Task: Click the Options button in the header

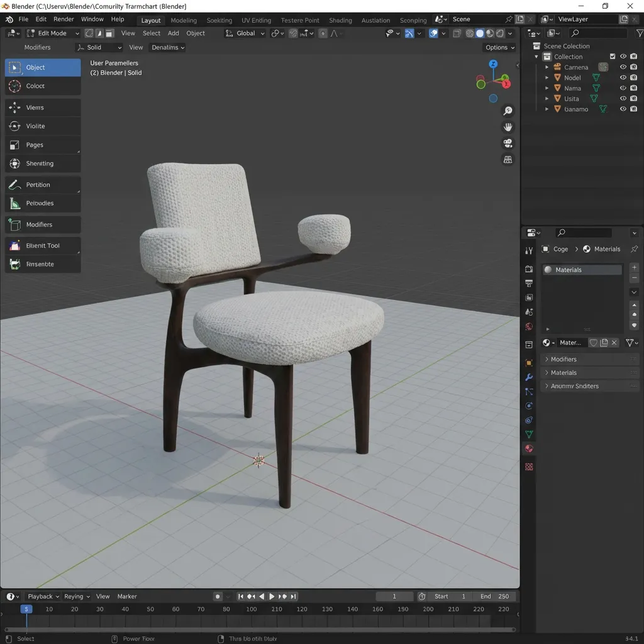Action: tap(499, 47)
